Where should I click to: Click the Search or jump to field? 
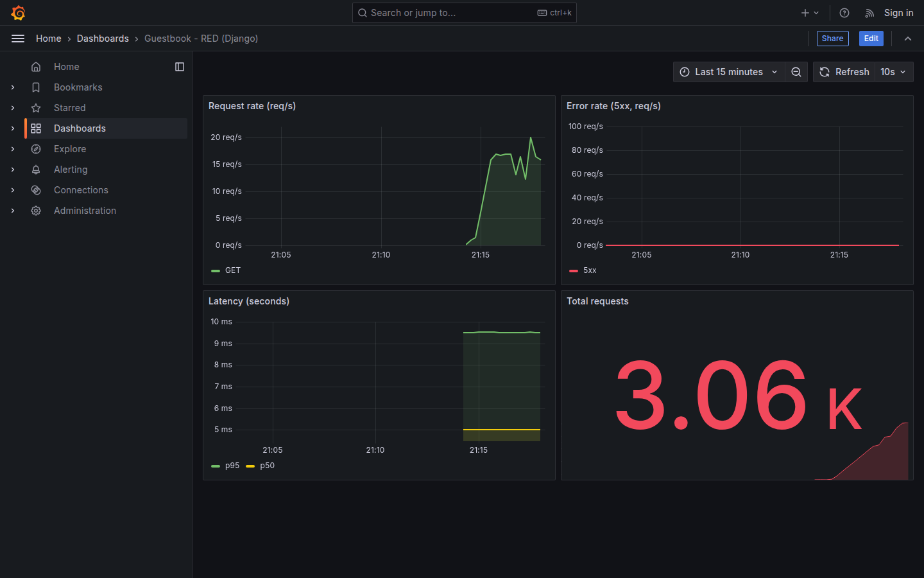[x=465, y=13]
